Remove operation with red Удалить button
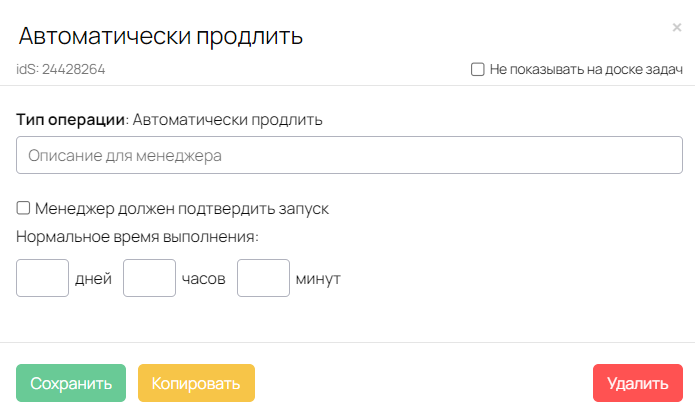The image size is (695, 414). point(638,383)
